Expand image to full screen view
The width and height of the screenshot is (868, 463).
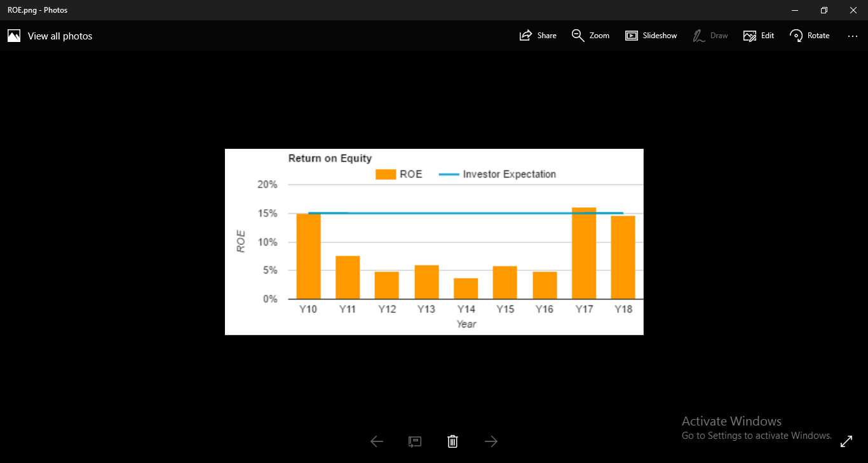click(846, 441)
